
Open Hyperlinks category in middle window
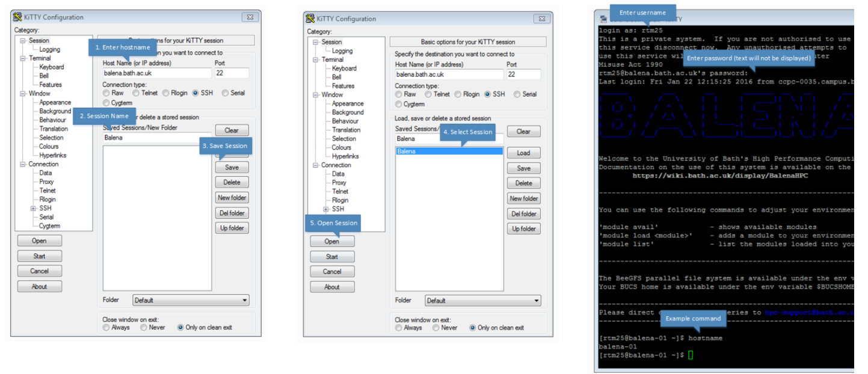click(x=345, y=156)
